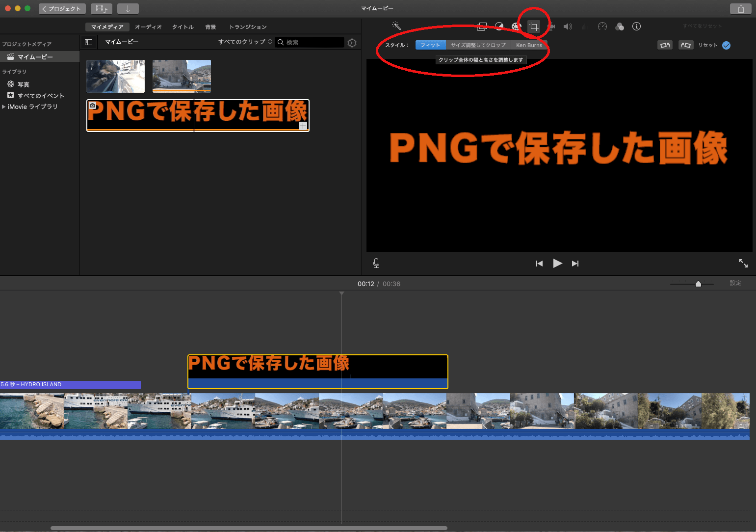The image size is (756, 532).
Task: Click the timeline zoom slider handle
Action: click(698, 284)
